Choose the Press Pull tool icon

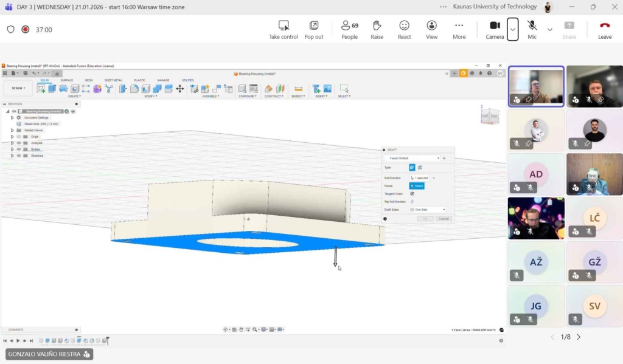123,89
